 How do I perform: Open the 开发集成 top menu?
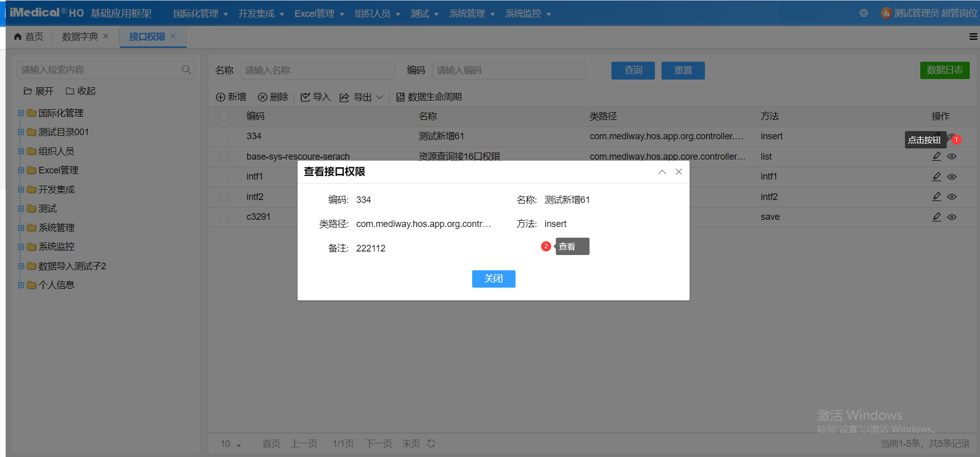pyautogui.click(x=261, y=14)
